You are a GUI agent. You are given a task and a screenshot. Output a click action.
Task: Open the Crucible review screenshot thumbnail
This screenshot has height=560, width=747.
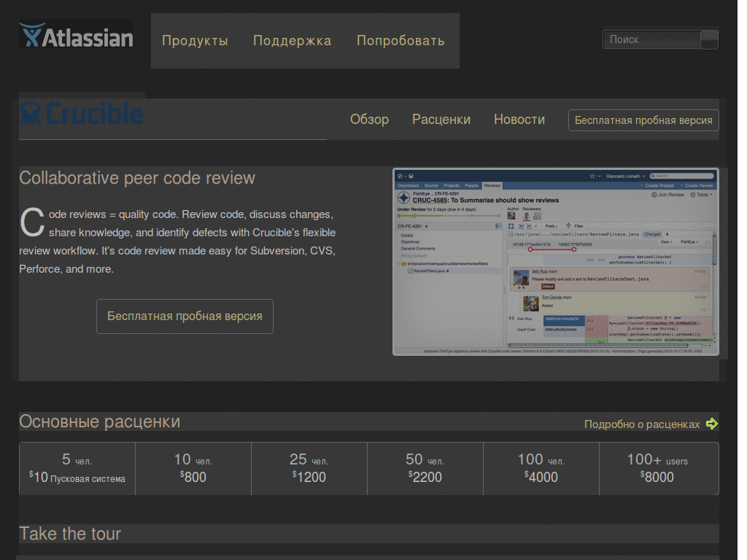pyautogui.click(x=555, y=262)
